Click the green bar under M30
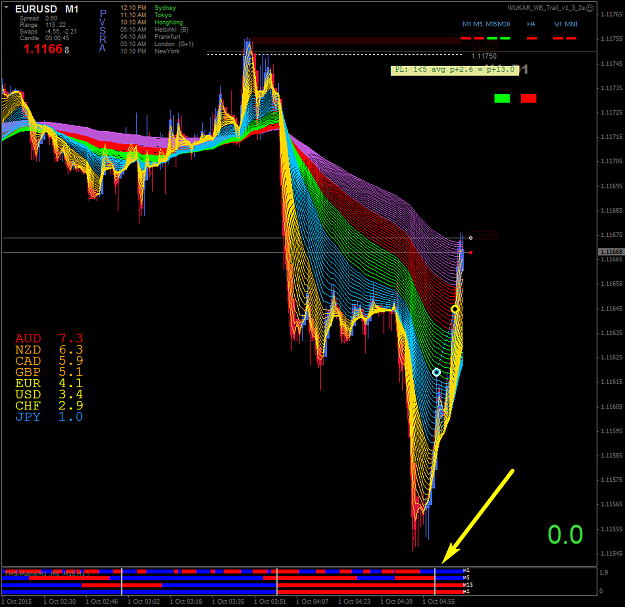This screenshot has width=625, height=607. click(505, 38)
